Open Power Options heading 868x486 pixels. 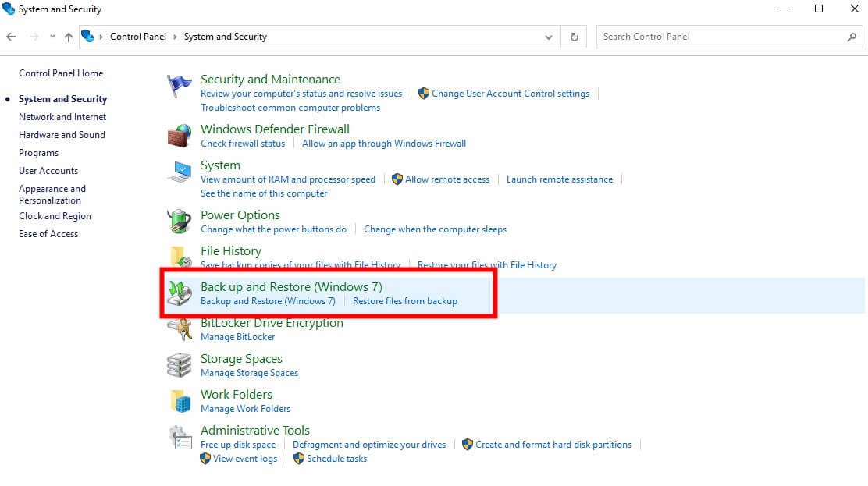tap(240, 215)
